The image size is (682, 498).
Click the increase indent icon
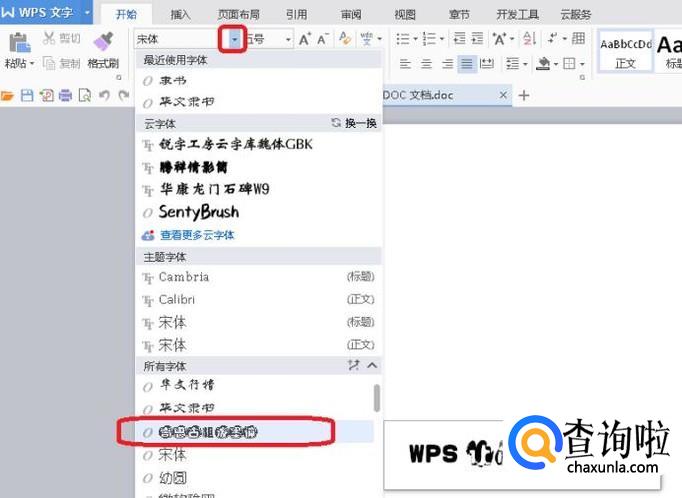click(x=477, y=38)
